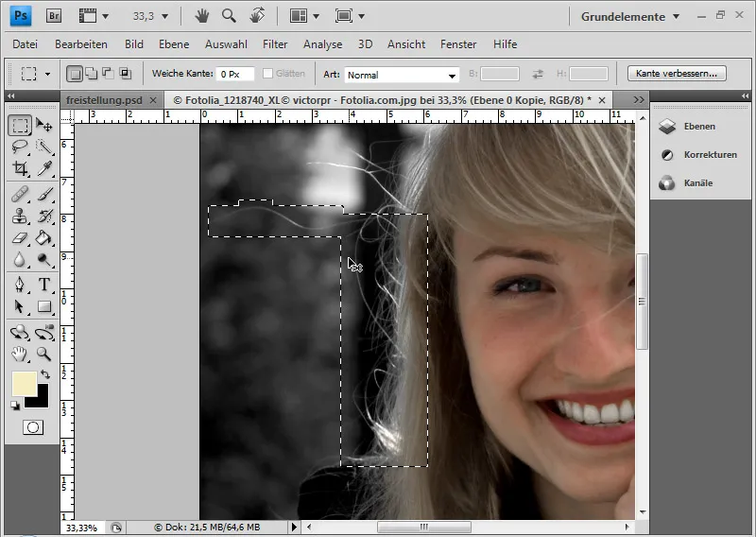The image size is (756, 537).
Task: Show hidden document tabs with double arrow
Action: tap(639, 100)
